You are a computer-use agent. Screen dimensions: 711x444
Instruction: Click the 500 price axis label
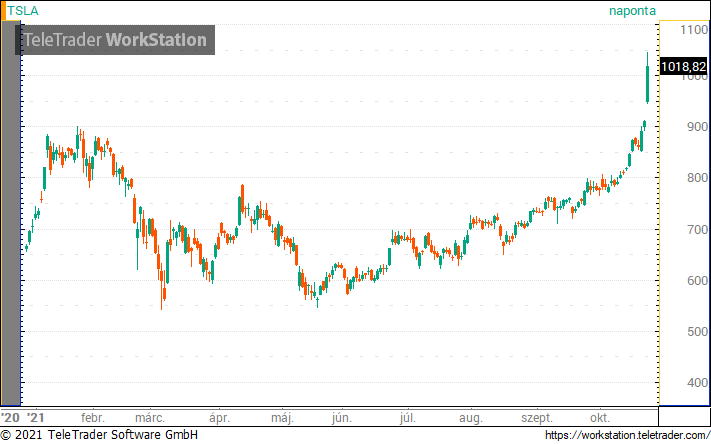(x=697, y=332)
